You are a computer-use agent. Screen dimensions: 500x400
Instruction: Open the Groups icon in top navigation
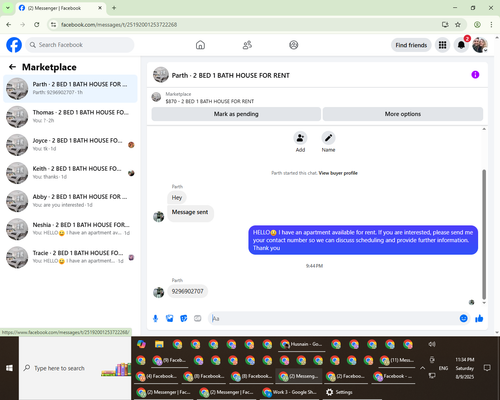click(x=294, y=45)
